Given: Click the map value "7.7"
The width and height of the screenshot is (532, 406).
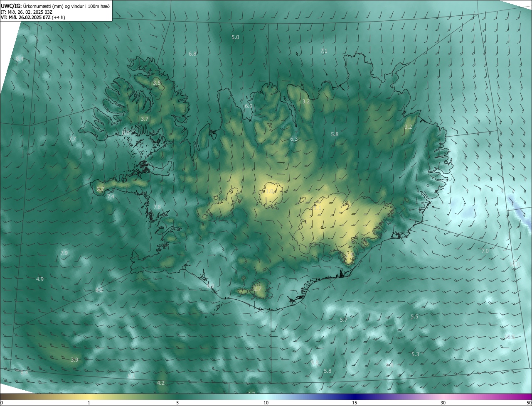Looking at the screenshot, I should [72, 139].
